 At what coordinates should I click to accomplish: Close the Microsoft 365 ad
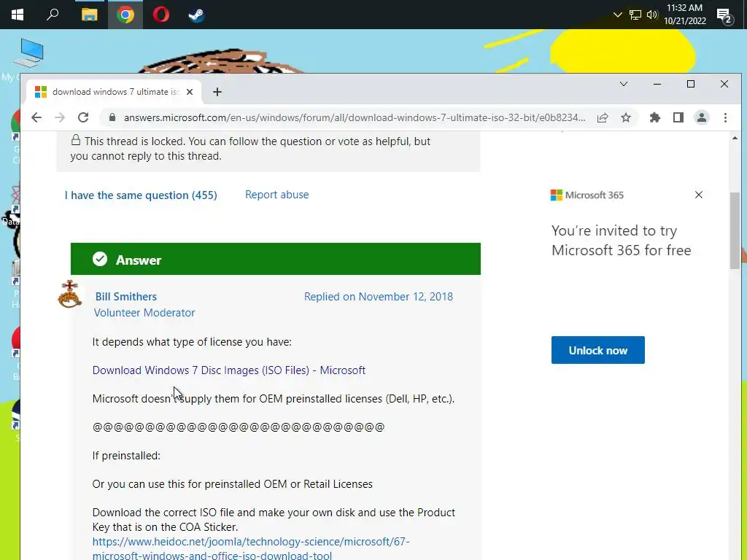point(698,195)
